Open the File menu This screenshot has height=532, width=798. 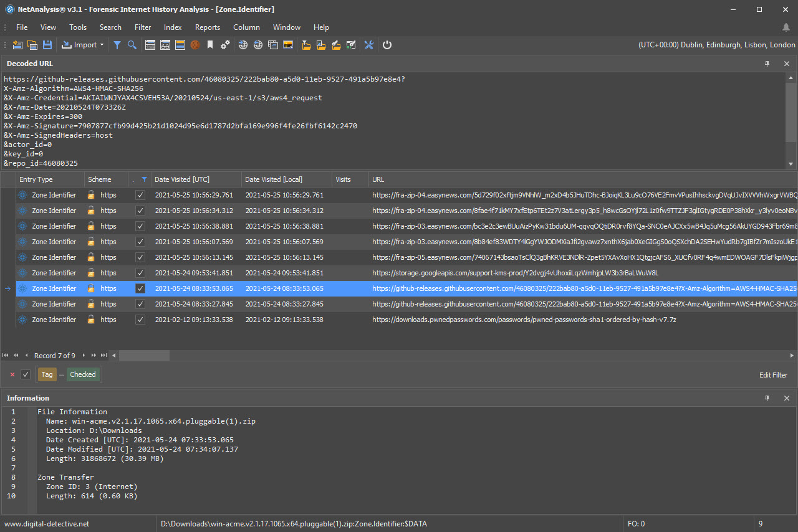tap(22, 27)
